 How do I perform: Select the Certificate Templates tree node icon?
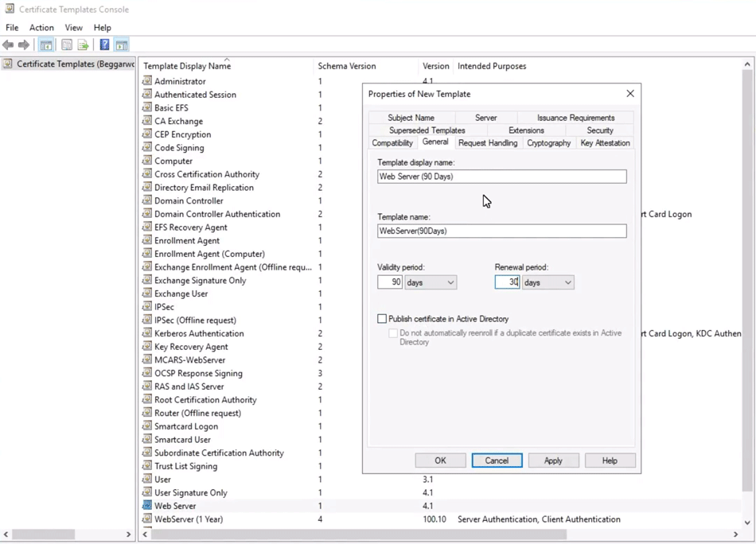(x=8, y=64)
